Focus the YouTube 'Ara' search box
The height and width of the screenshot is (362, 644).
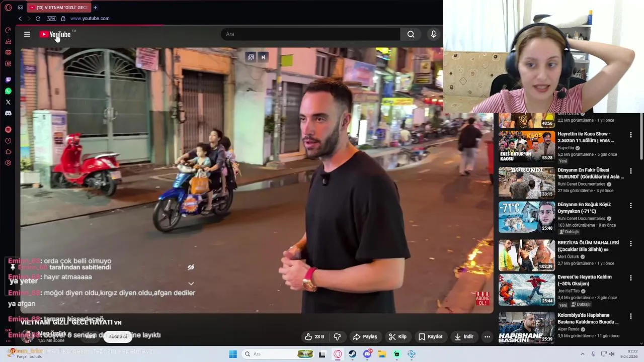(310, 34)
